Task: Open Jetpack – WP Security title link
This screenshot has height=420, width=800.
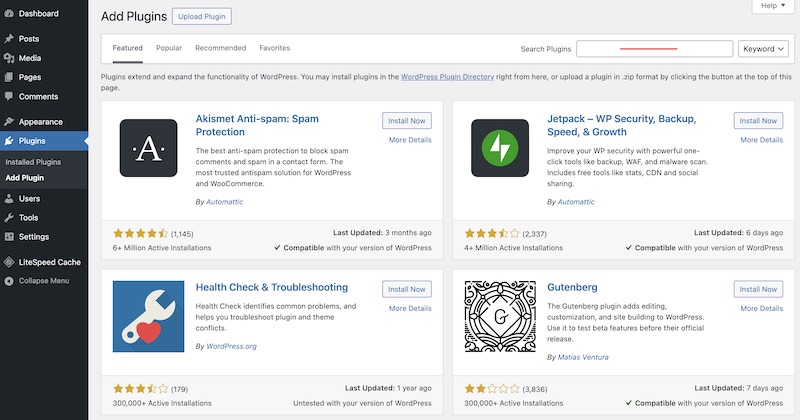Action: click(621, 125)
